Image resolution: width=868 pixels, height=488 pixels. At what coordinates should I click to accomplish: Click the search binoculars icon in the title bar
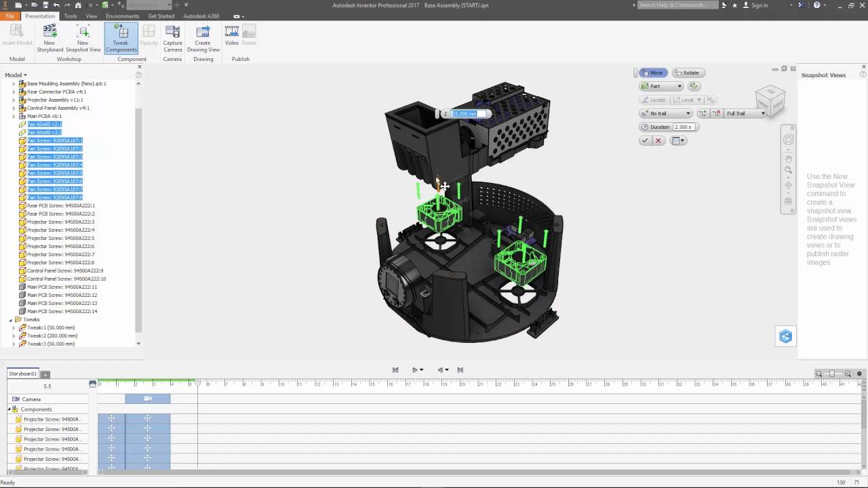(x=724, y=5)
